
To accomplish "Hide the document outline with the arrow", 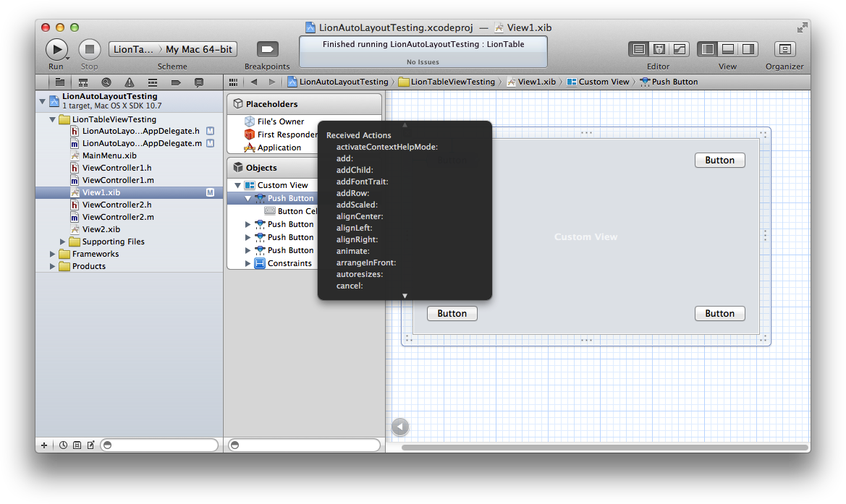I will point(399,427).
